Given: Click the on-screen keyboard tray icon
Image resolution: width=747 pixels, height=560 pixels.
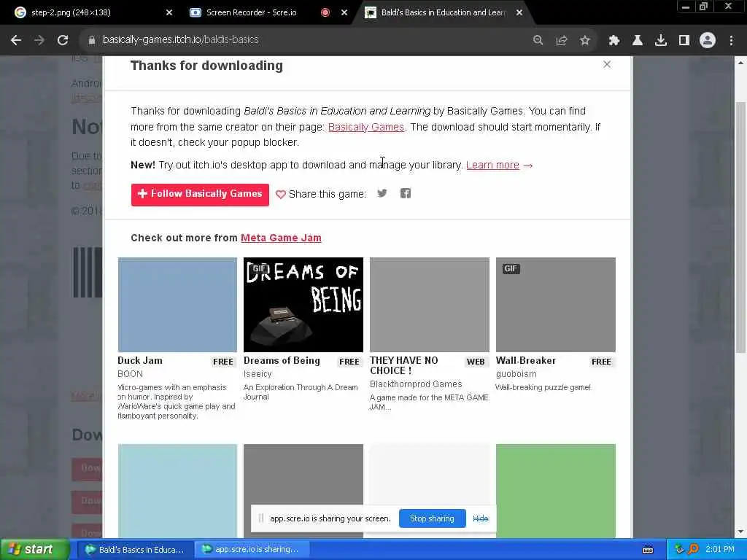Looking at the screenshot, I should 648,550.
